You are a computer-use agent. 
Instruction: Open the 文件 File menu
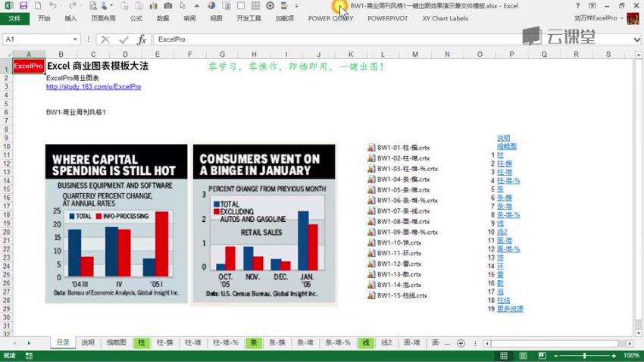15,18
